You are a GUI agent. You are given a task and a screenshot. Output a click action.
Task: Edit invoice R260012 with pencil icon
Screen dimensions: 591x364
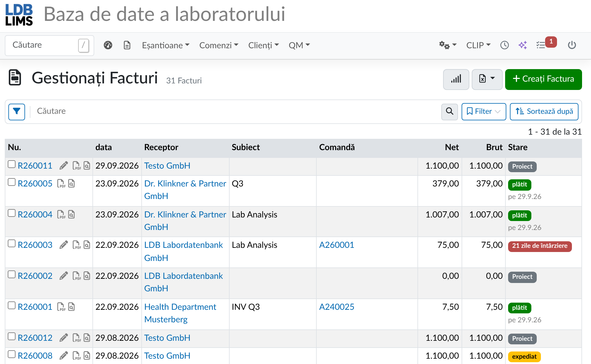64,338
